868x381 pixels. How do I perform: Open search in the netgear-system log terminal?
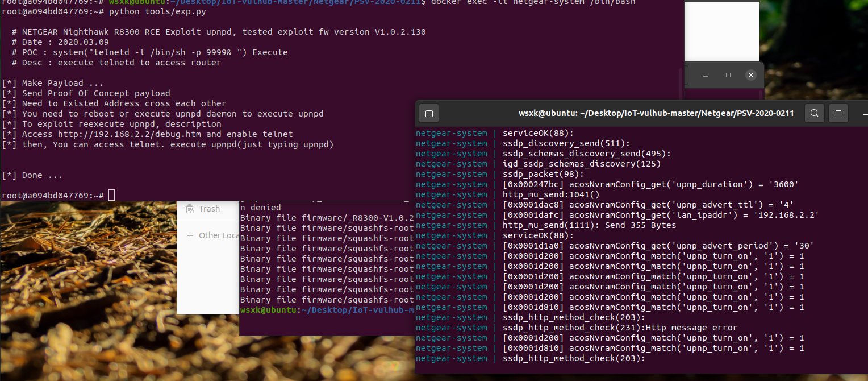[815, 113]
